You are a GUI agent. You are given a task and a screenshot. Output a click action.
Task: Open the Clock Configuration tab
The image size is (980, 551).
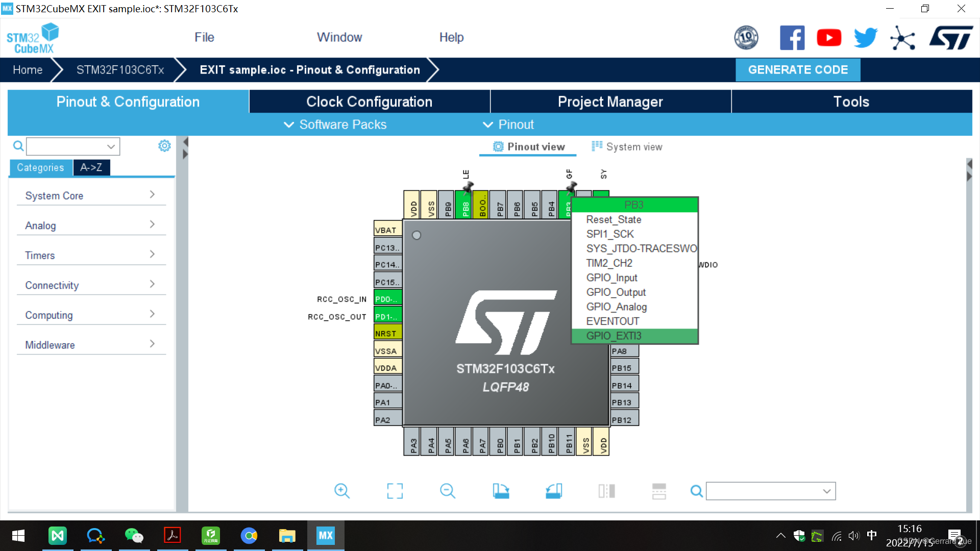coord(369,102)
